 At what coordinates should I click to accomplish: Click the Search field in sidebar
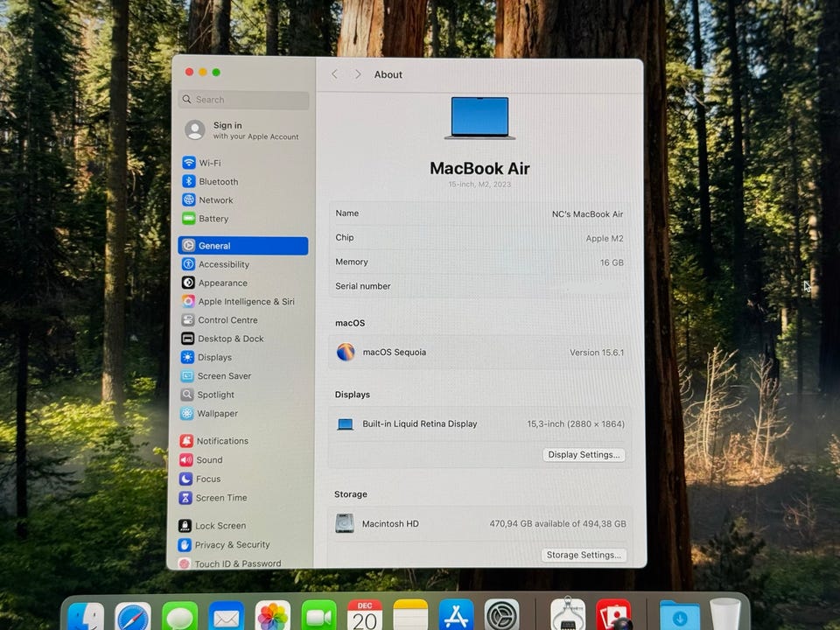coord(243,100)
